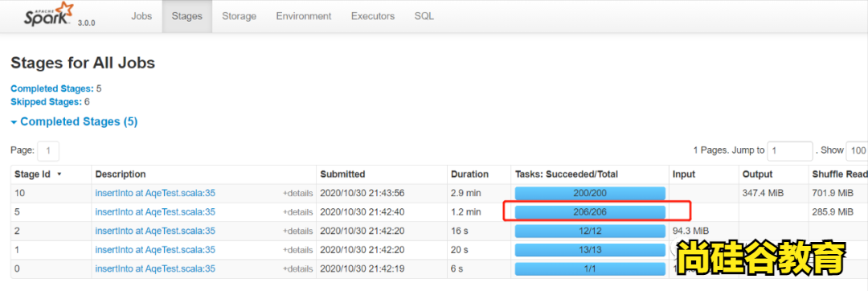
Task: Select the duration value 2.9 min
Action: [466, 193]
